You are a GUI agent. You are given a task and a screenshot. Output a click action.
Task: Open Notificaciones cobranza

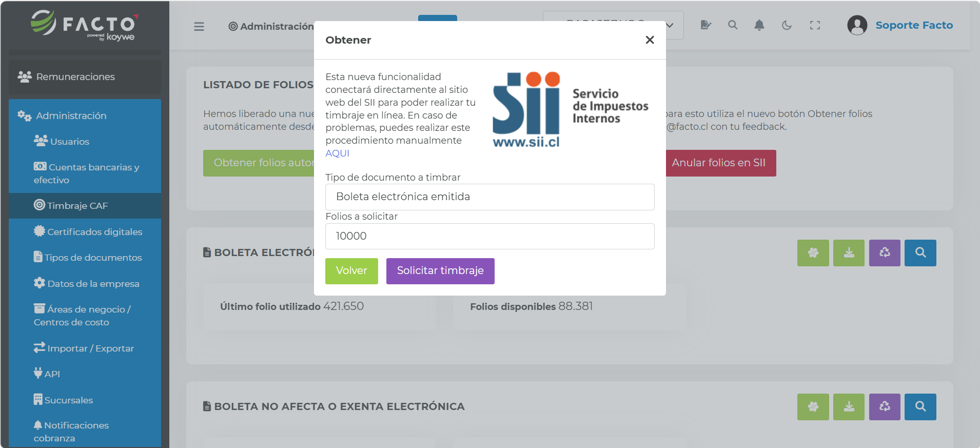point(85,431)
